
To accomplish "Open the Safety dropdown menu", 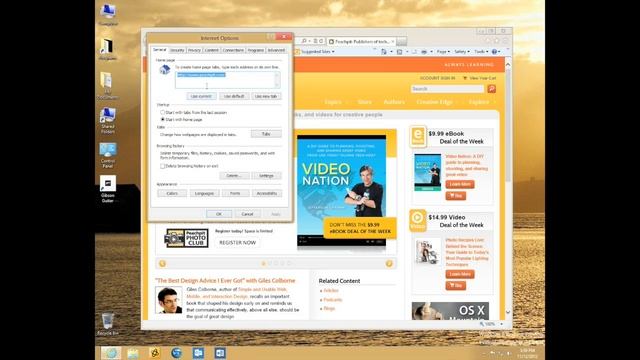I will (x=462, y=52).
